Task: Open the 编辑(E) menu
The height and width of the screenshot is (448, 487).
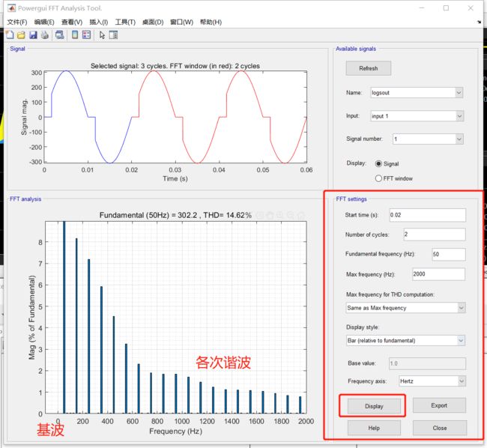Action: tap(44, 22)
